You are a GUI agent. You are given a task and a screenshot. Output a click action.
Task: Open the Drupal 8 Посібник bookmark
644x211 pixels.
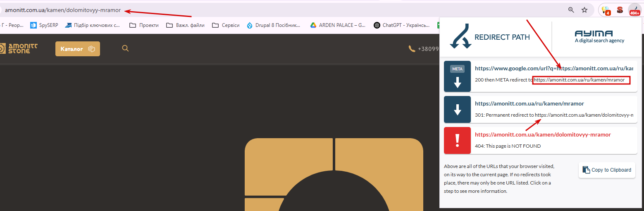274,25
